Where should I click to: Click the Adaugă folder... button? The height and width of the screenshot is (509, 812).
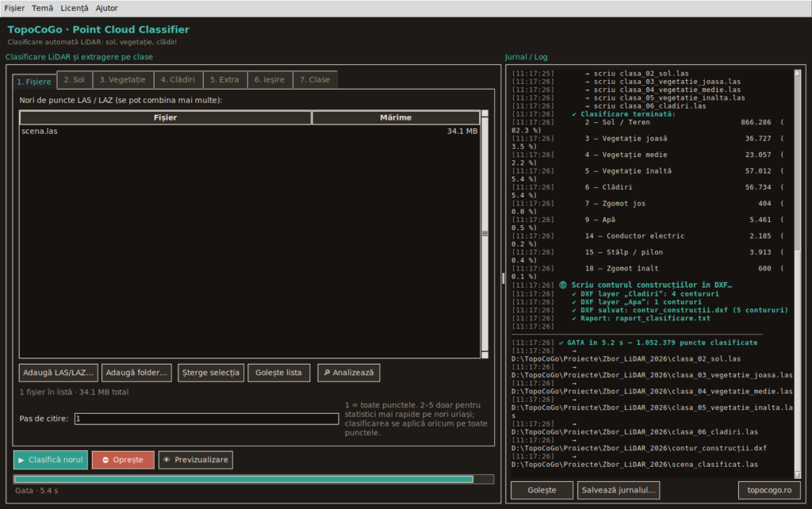(136, 373)
